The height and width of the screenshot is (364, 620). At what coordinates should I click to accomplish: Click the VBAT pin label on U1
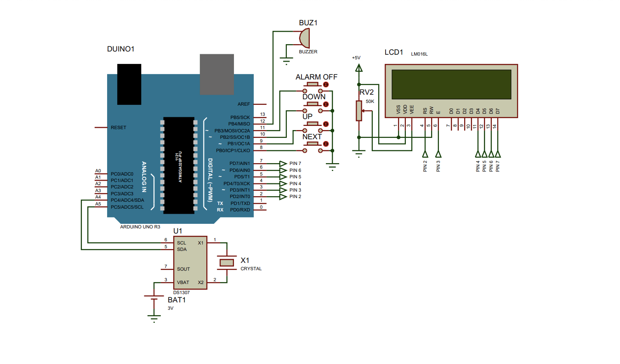coord(183,282)
